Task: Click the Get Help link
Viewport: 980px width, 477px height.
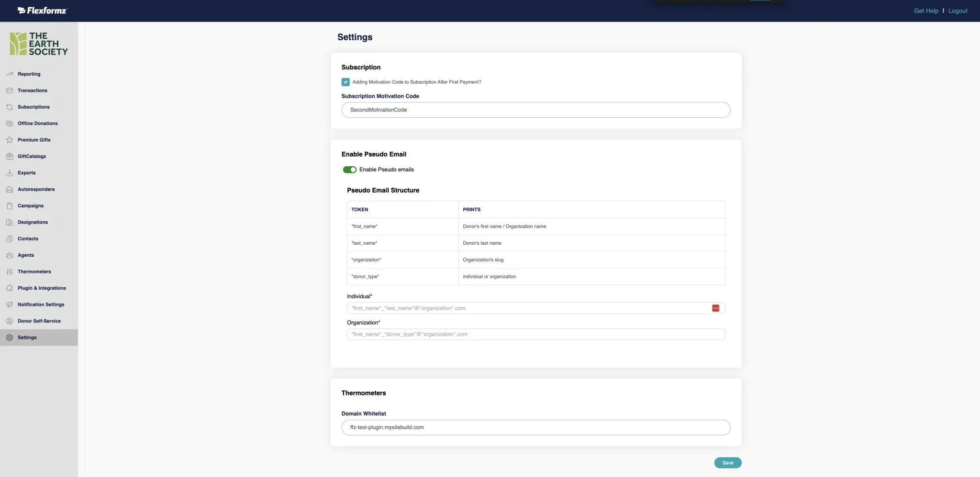Action: 926,11
